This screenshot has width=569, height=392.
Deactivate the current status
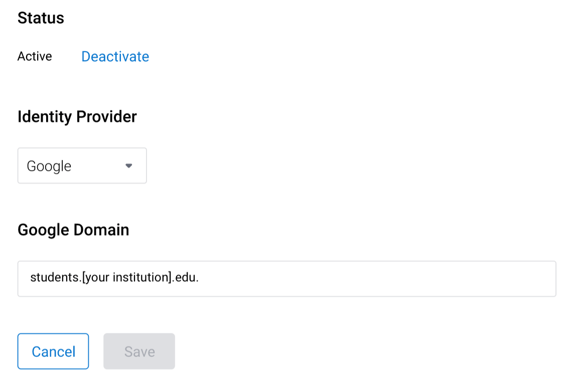pos(115,57)
